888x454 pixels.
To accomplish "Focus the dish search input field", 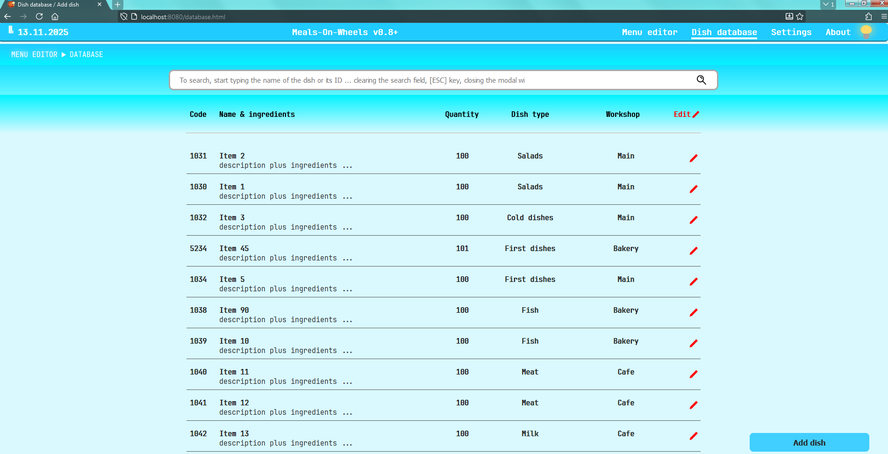I will pyautogui.click(x=430, y=80).
